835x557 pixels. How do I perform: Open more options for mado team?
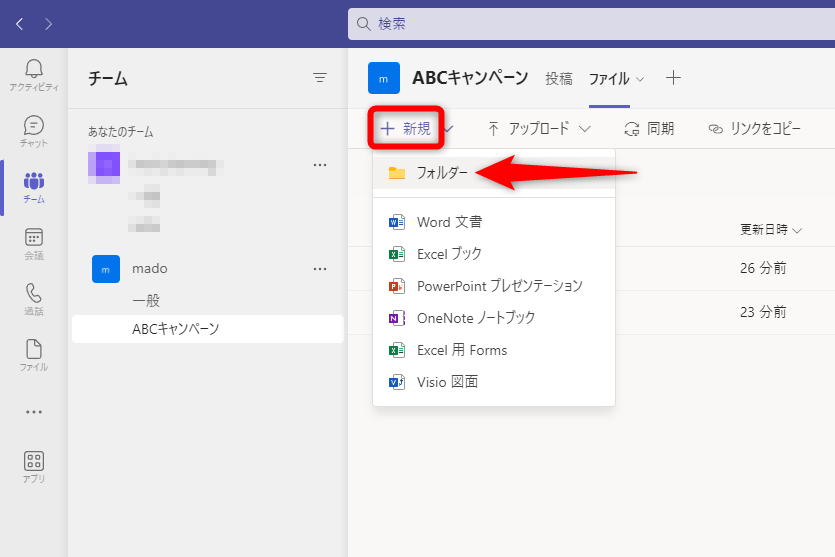tap(320, 269)
